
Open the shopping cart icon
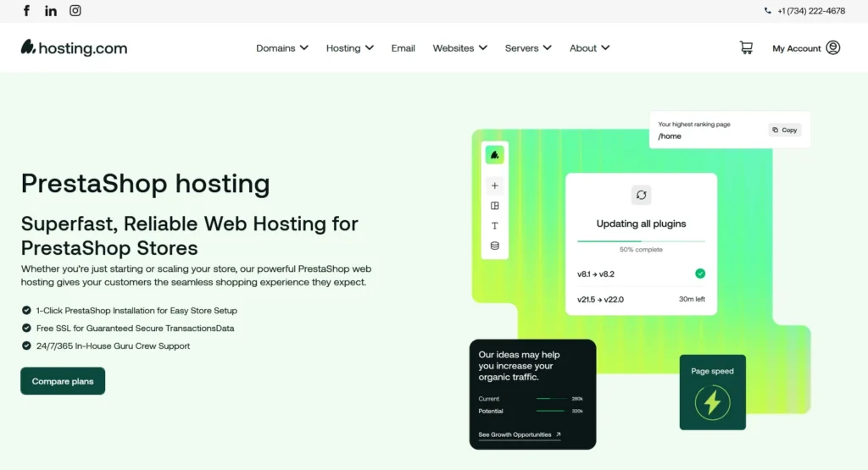pos(746,47)
